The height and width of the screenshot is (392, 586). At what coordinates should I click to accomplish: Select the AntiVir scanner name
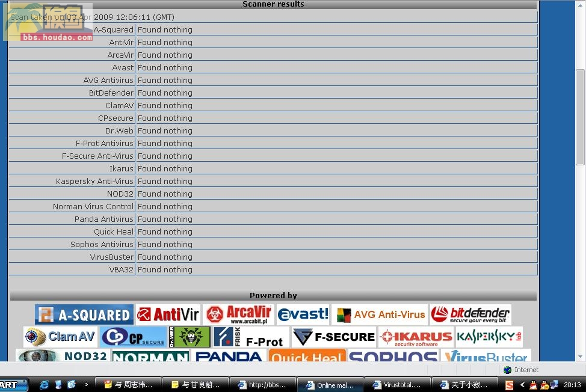coord(121,43)
